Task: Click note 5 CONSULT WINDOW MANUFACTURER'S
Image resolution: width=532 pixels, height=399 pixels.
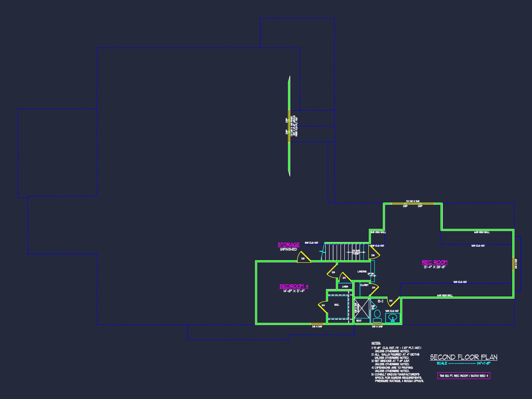Action: click(398, 378)
